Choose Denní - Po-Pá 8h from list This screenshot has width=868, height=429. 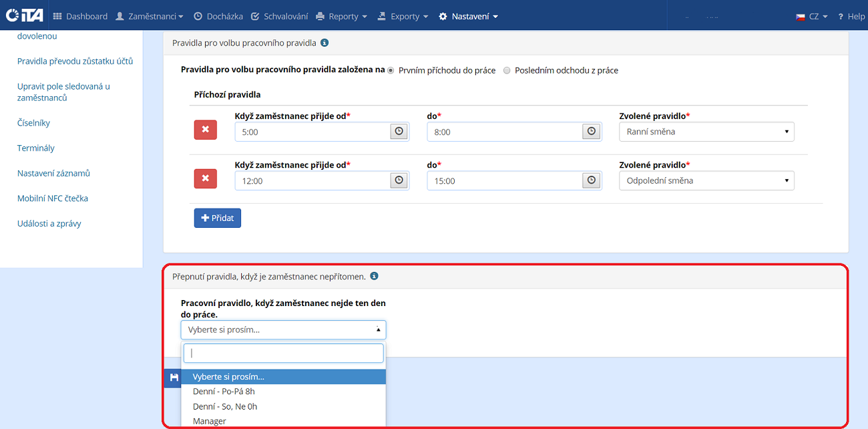[224, 392]
